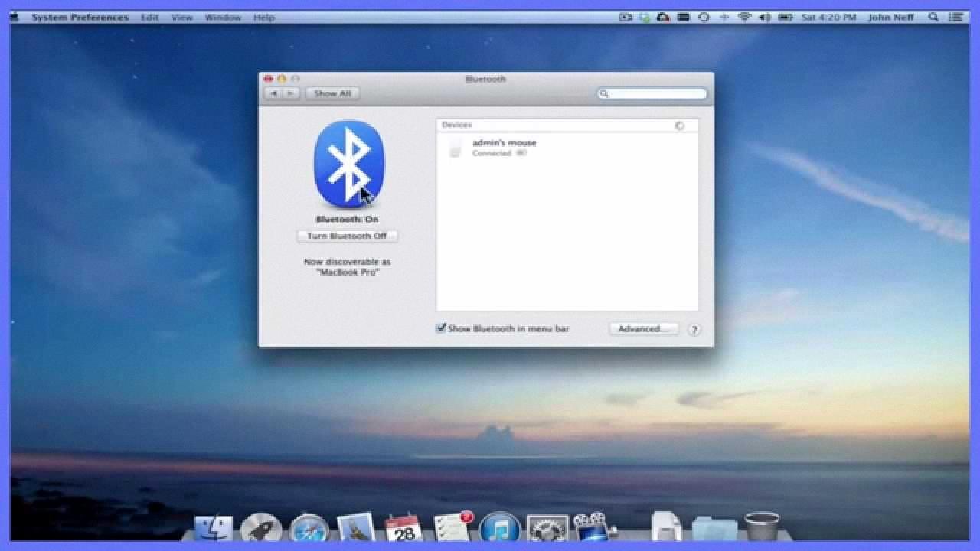Click the volume icon in menu bar
This screenshot has width=980, height=551.
(x=764, y=16)
